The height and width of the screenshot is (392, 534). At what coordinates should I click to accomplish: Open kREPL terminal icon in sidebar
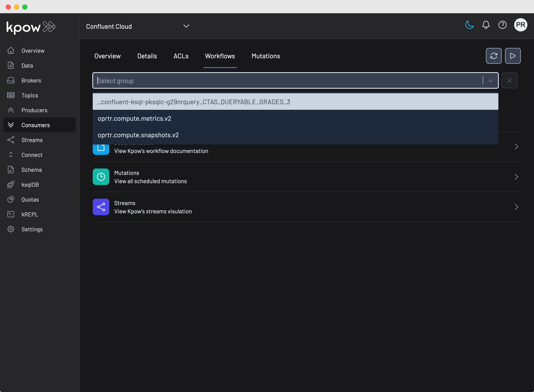tap(11, 214)
